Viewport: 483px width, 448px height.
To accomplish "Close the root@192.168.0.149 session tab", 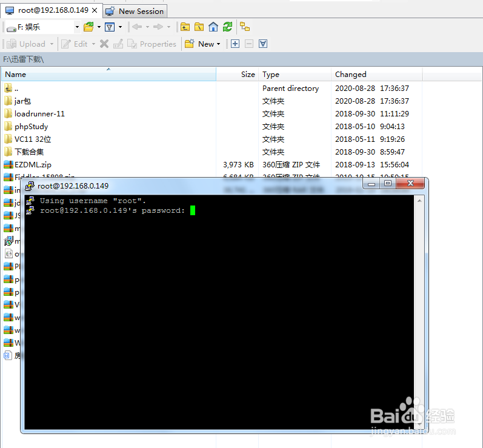I will [95, 10].
